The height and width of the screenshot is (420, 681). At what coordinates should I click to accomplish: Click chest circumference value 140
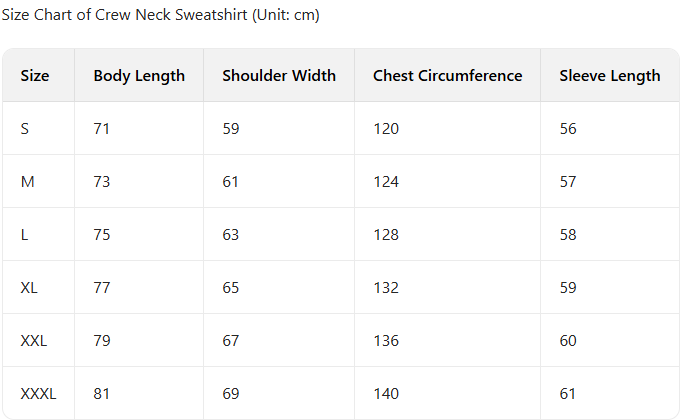(x=386, y=394)
